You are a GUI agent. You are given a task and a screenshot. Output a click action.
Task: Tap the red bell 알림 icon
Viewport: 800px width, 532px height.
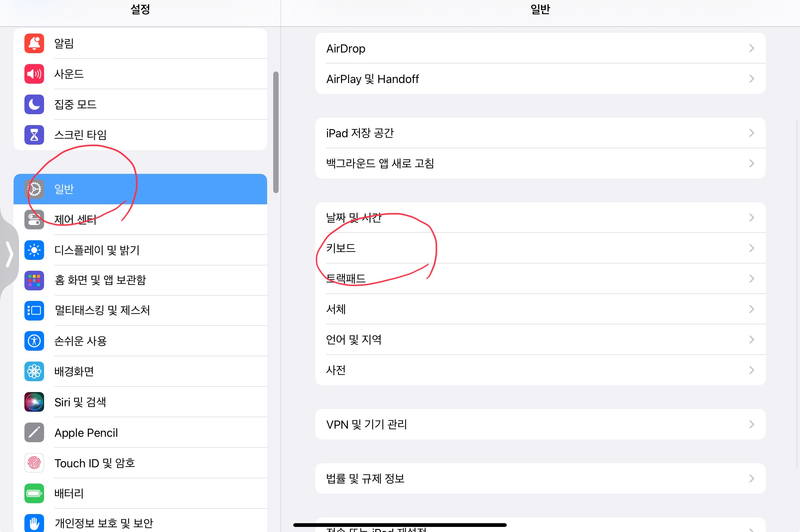pyautogui.click(x=34, y=43)
